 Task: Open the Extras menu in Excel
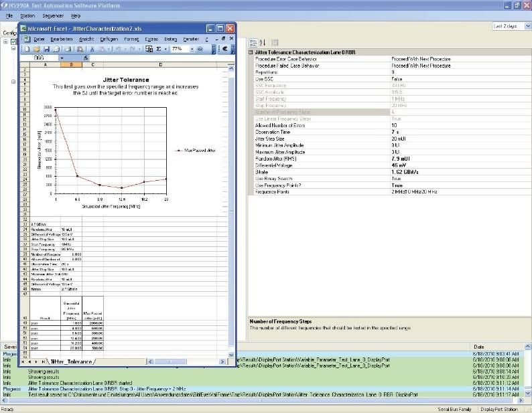coord(151,39)
